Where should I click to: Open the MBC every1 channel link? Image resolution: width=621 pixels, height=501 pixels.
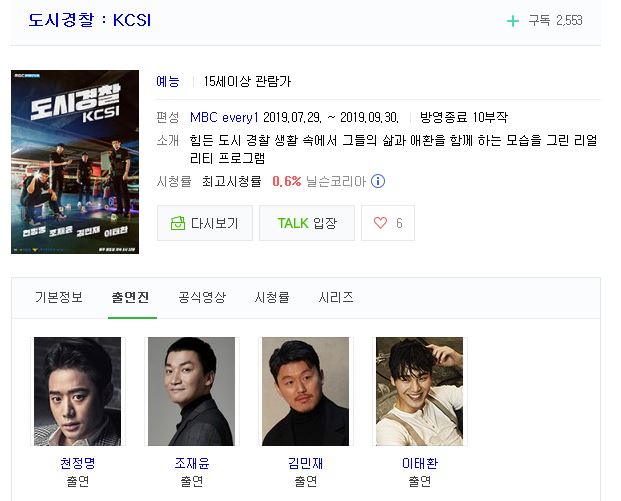coord(224,118)
